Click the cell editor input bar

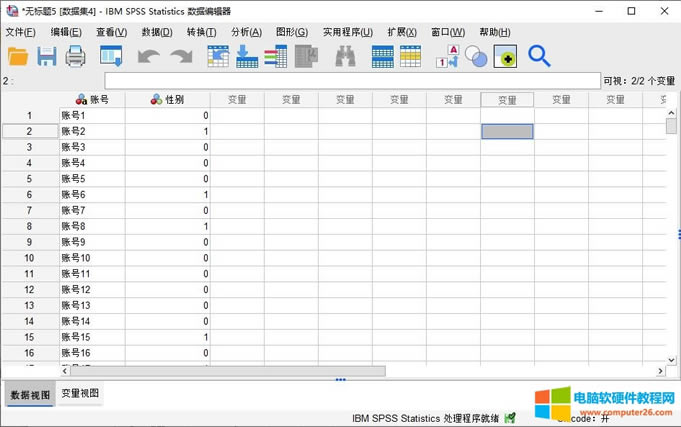click(350, 81)
